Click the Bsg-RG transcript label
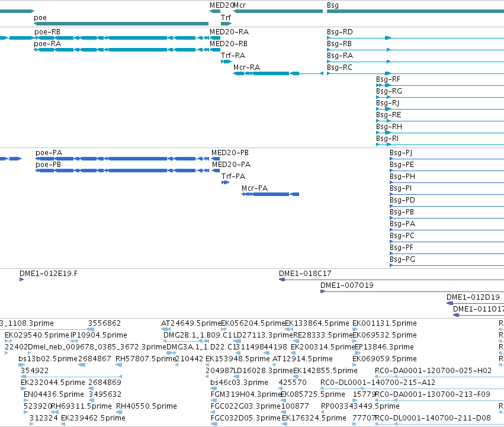504x427 pixels. point(389,91)
